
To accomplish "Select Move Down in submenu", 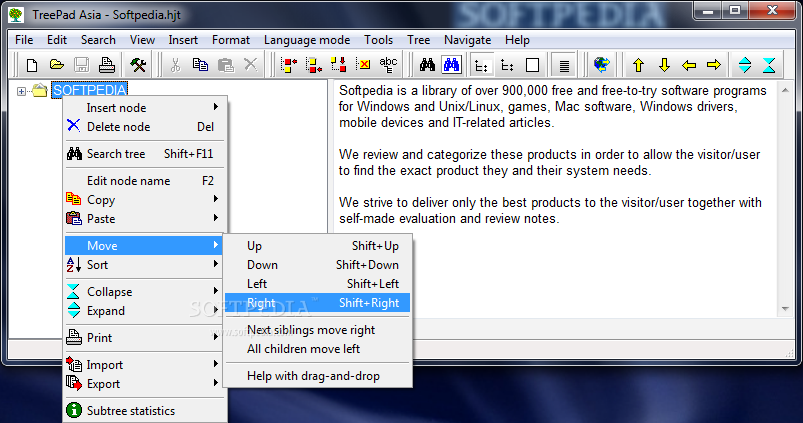I will 318,265.
